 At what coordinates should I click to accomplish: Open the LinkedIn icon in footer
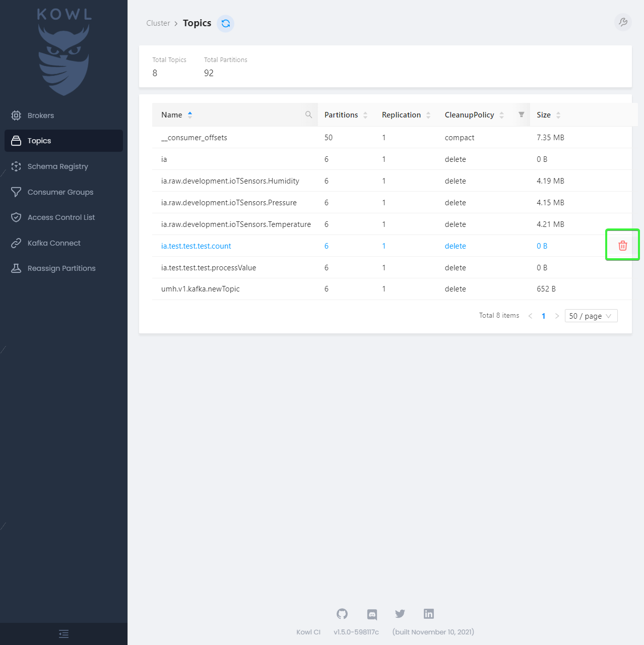click(x=429, y=614)
